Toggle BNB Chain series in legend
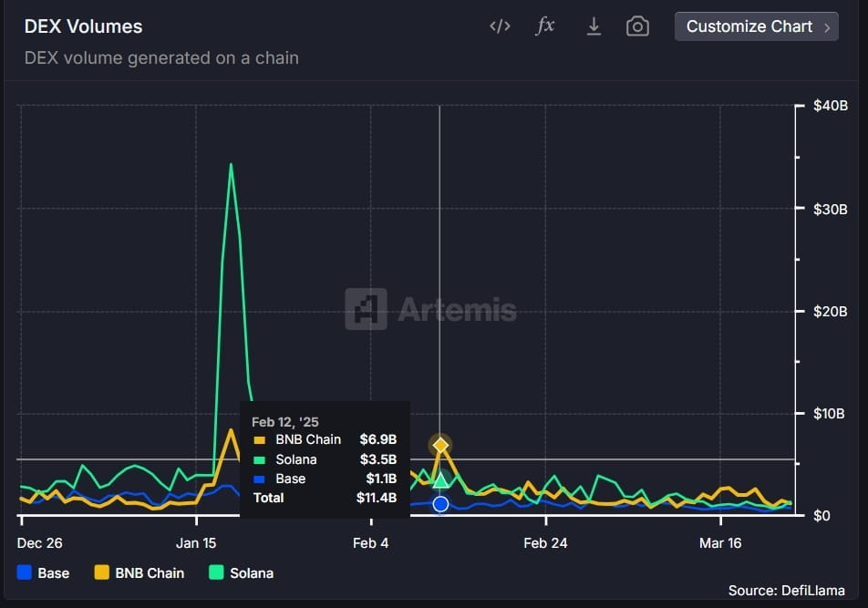The height and width of the screenshot is (608, 868). pos(139,572)
